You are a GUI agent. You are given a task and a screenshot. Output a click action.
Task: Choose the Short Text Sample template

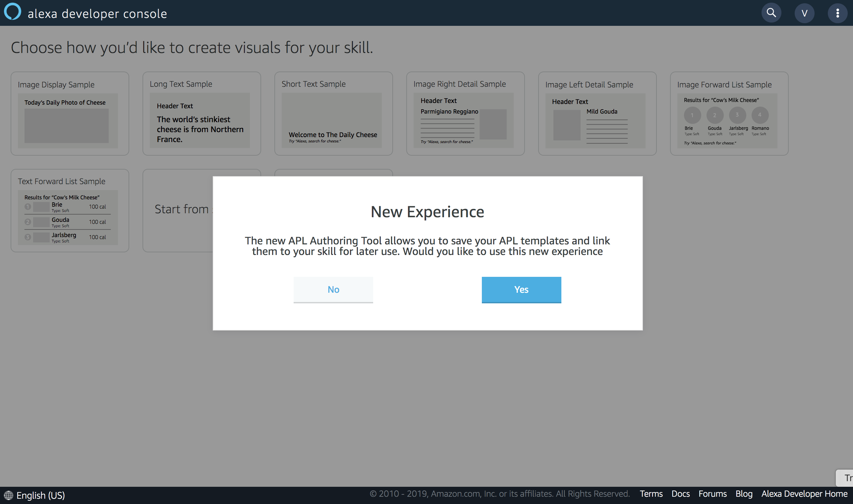[333, 114]
